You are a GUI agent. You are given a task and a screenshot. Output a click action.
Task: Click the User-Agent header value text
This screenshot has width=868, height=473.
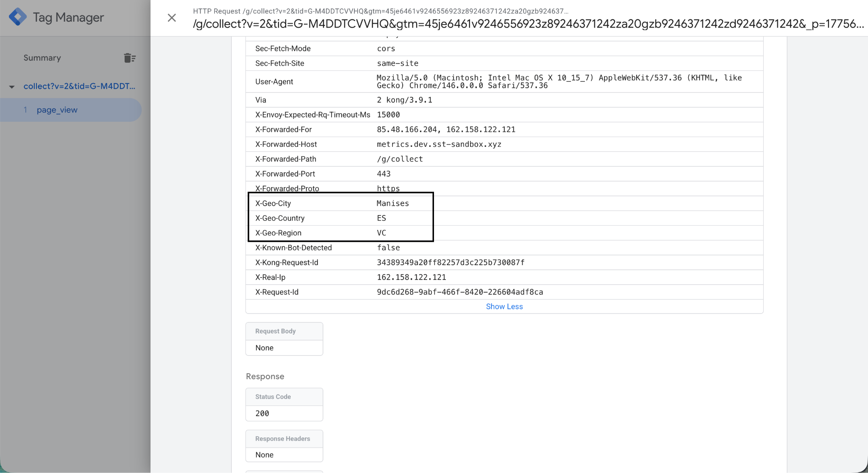click(559, 81)
